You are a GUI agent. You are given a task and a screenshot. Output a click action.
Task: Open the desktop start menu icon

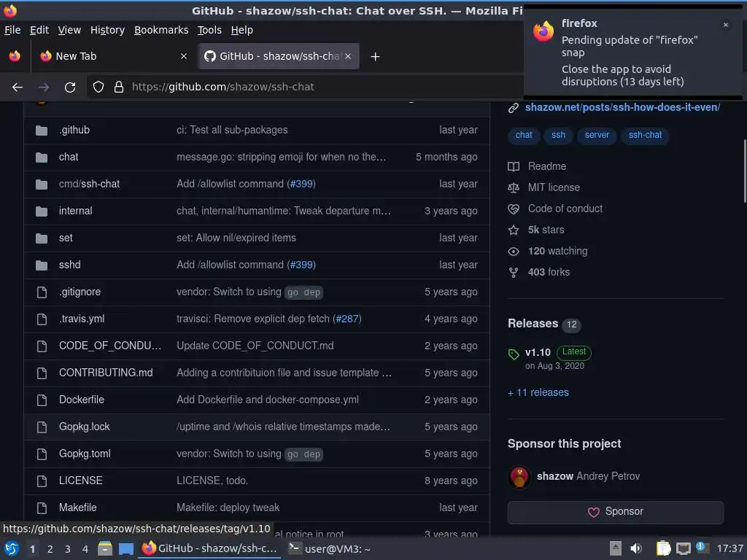(x=12, y=549)
